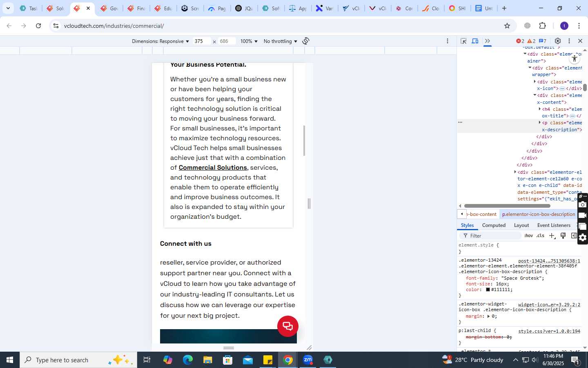Open DevTools customize three-dot menu

coord(569,41)
